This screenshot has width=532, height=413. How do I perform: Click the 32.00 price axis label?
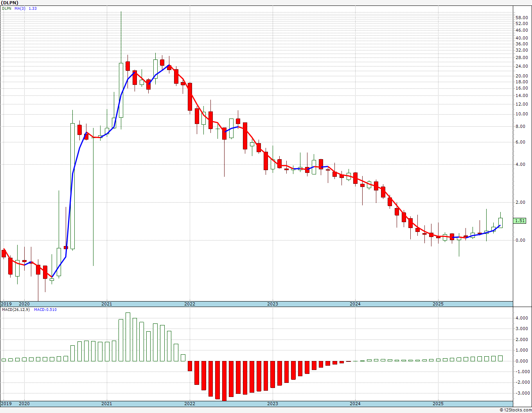521,50
